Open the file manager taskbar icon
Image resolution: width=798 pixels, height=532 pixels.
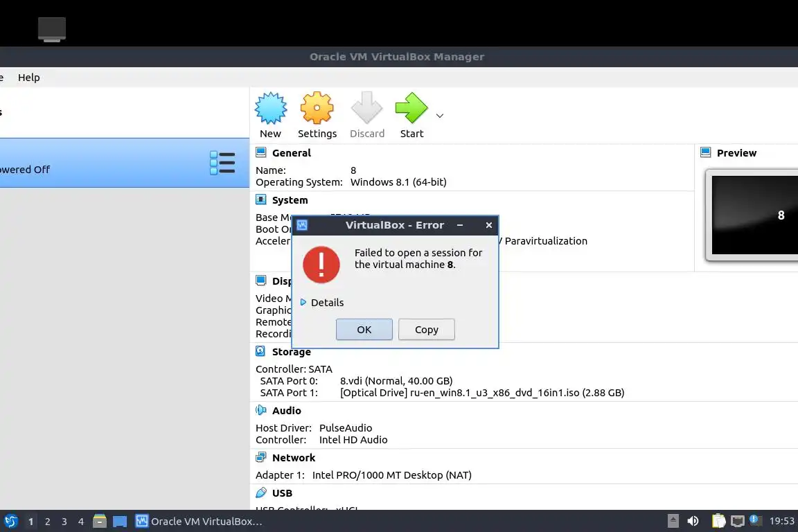[100, 521]
